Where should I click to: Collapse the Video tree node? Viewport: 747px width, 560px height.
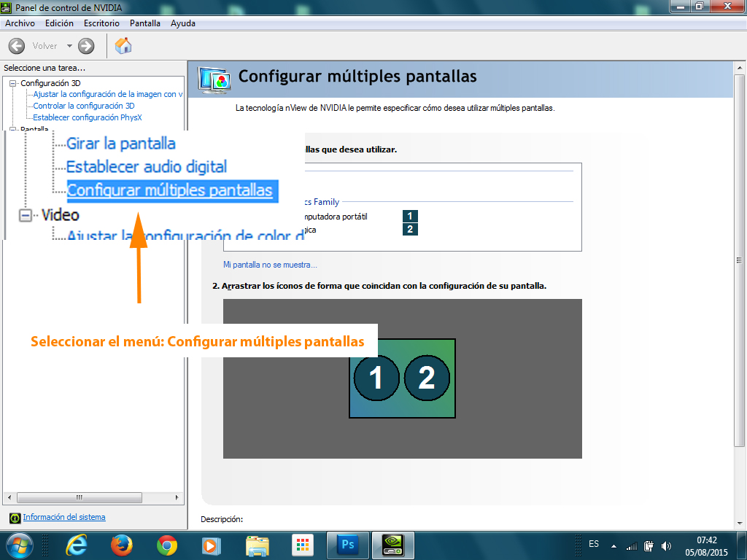click(x=26, y=215)
